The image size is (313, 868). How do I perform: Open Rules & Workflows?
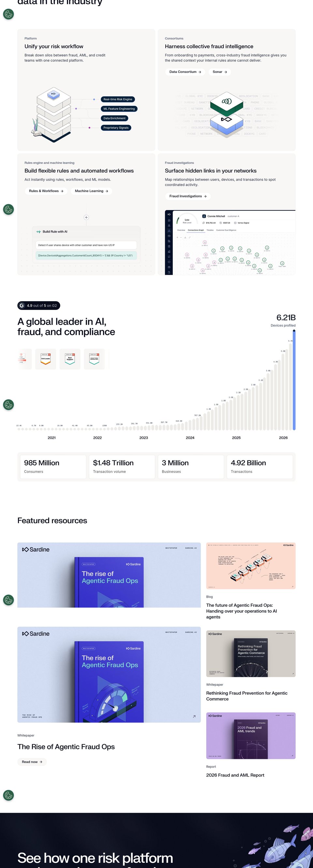(46, 191)
